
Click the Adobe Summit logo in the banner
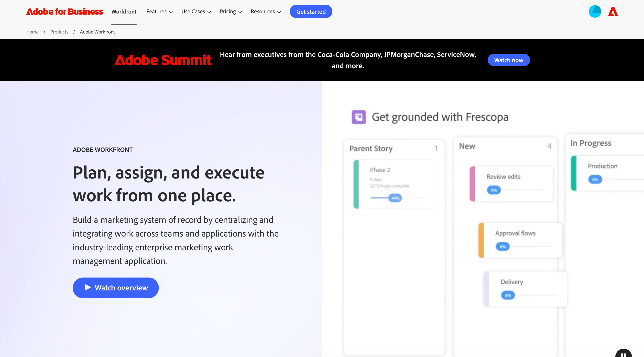(163, 60)
